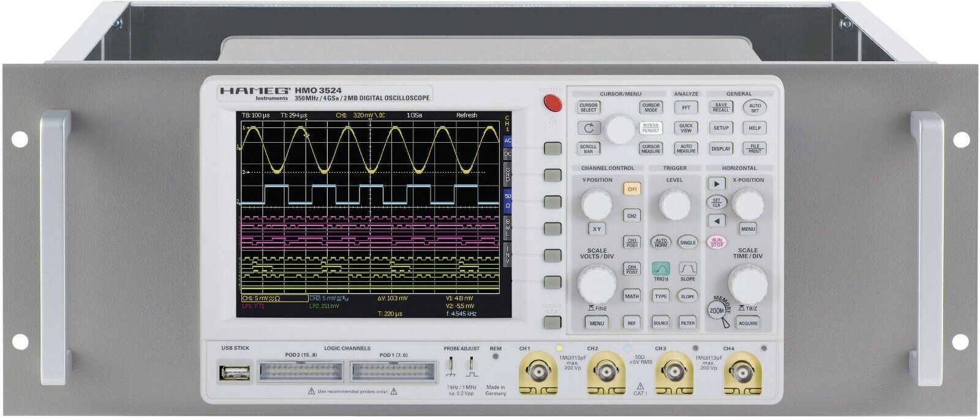Toggle the lit CH1 channel button

[x=632, y=189]
